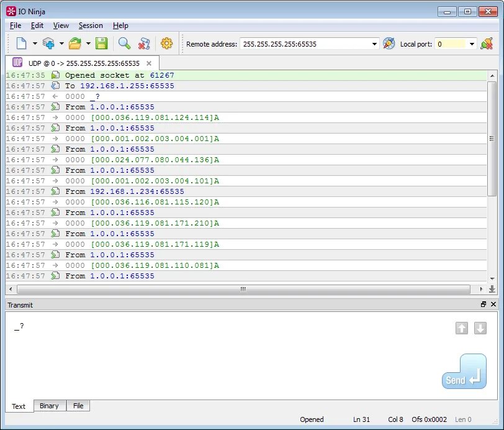This screenshot has width=504, height=430.
Task: Float the Transmit pane with undock icon
Action: 483,304
